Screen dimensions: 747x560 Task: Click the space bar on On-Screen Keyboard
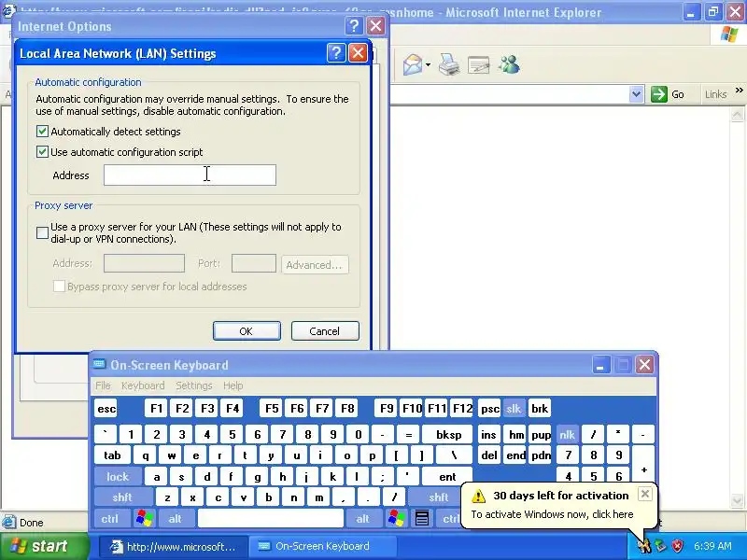[x=270, y=518]
